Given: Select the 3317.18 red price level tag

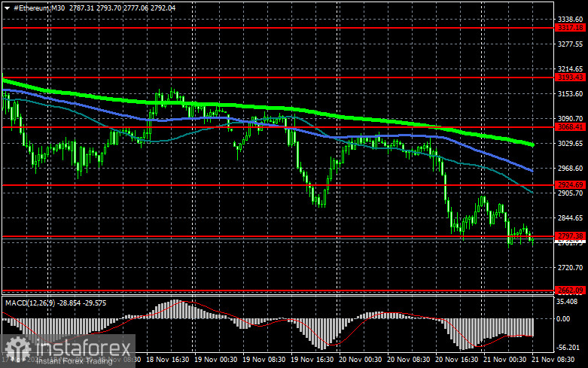Looking at the screenshot, I should (x=571, y=27).
